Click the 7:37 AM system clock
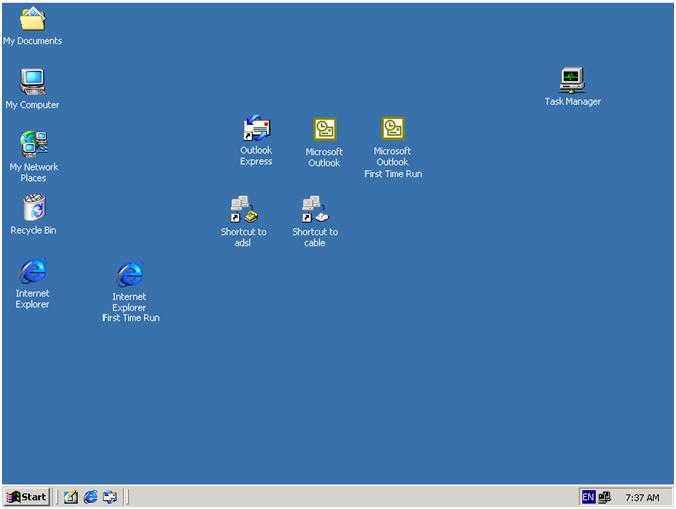Image resolution: width=676 pixels, height=509 pixels. tap(641, 497)
